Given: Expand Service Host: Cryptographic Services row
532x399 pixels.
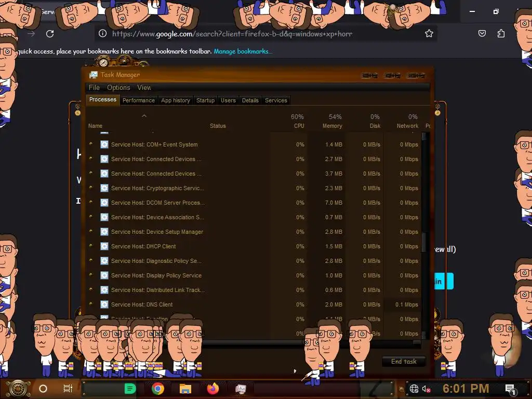Looking at the screenshot, I should point(91,188).
